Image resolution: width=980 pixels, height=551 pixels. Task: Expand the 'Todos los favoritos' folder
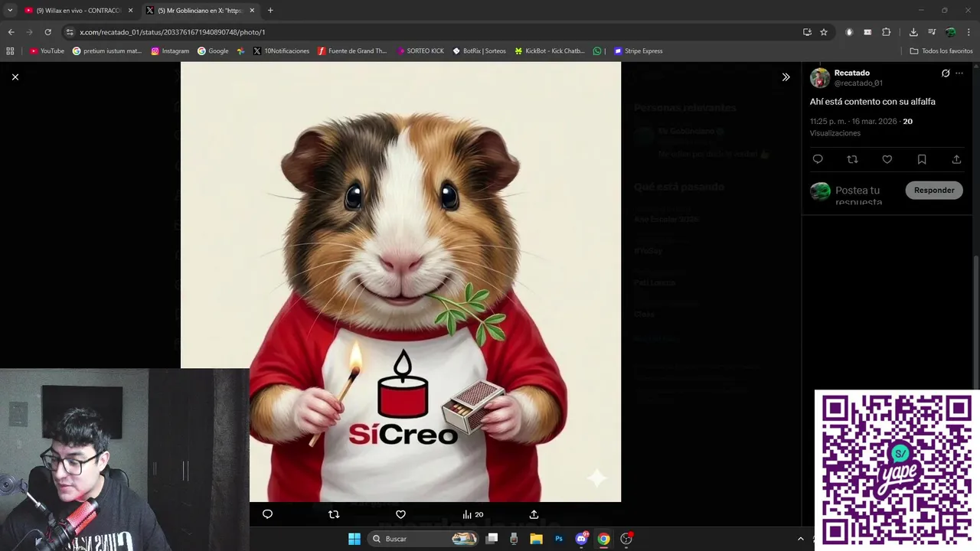click(x=942, y=51)
